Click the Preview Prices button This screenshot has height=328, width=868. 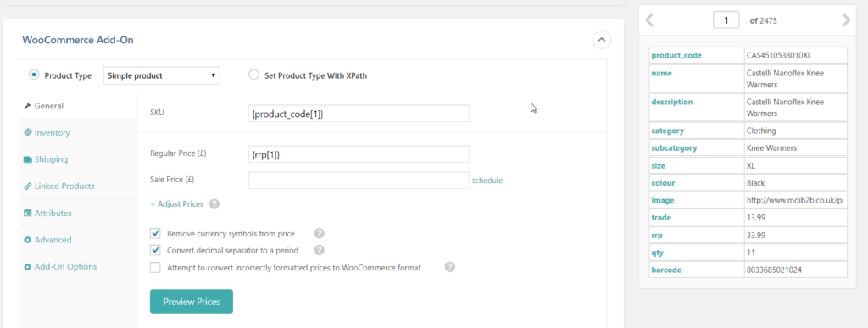tap(192, 302)
